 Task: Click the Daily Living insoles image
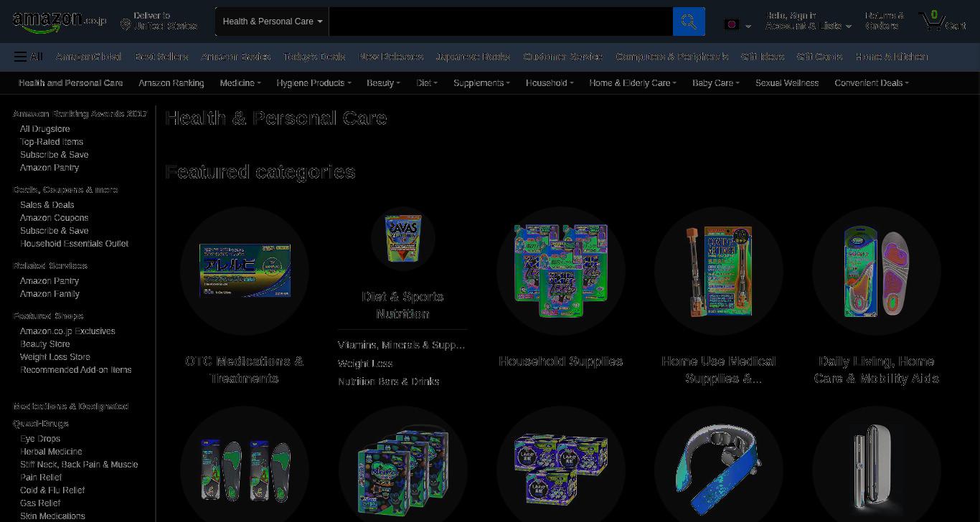tap(876, 271)
